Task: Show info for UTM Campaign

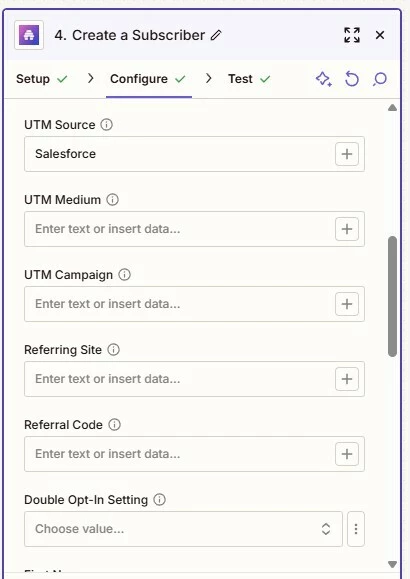Action: pos(124,275)
